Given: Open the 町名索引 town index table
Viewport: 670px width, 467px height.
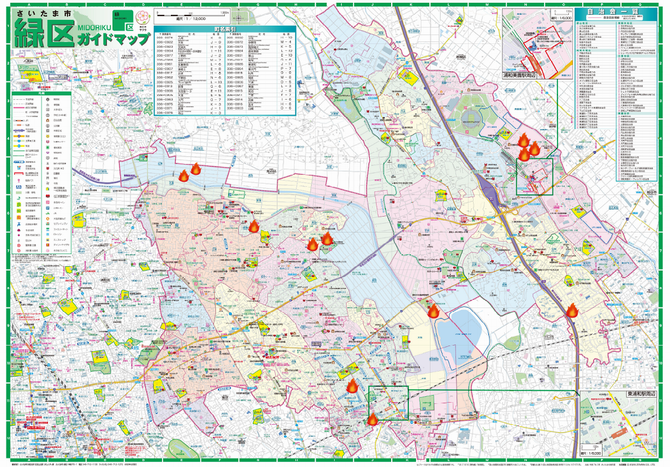Looking at the screenshot, I should click(x=225, y=71).
